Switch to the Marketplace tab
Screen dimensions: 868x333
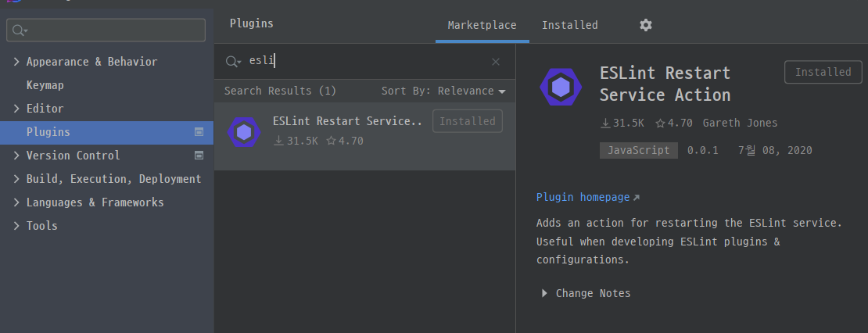pyautogui.click(x=482, y=25)
